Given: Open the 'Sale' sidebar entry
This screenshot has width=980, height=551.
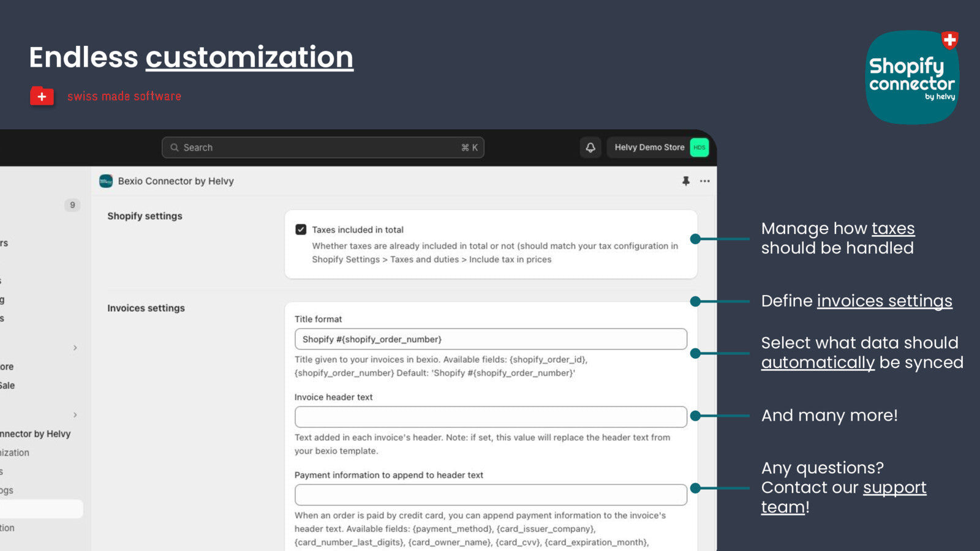Looking at the screenshot, I should [7, 386].
